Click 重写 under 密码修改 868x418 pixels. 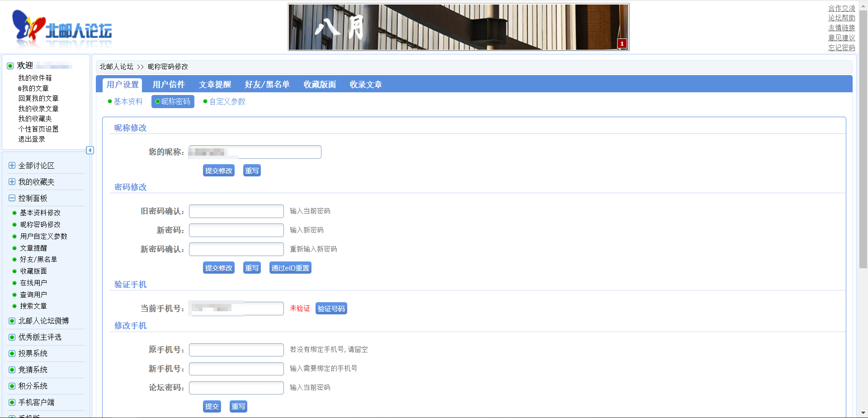252,268
